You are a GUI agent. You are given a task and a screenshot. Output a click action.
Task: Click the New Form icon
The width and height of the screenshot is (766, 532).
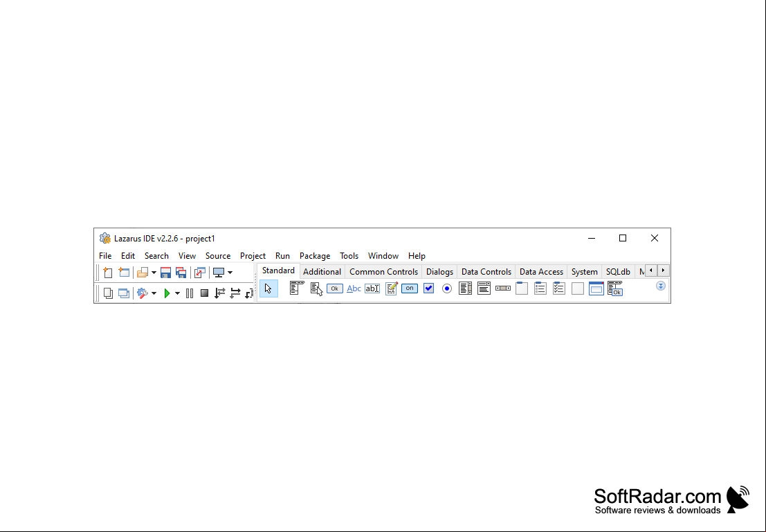(x=124, y=273)
